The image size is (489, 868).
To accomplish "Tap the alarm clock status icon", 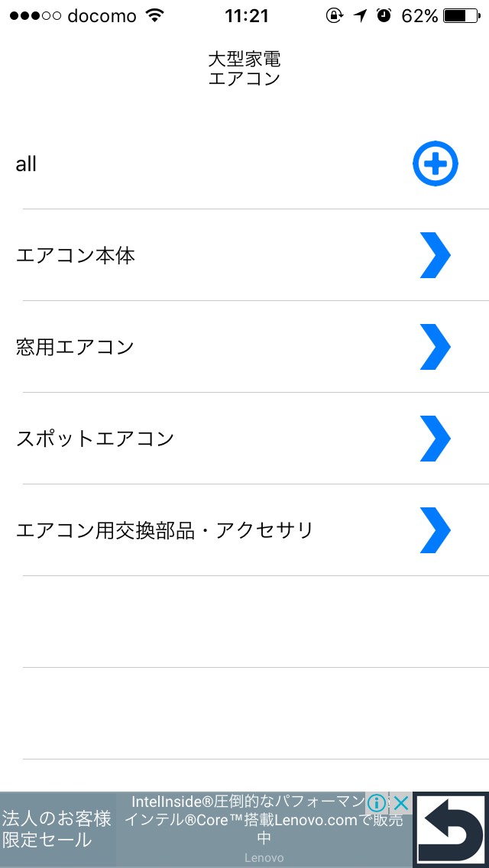I will click(x=384, y=15).
